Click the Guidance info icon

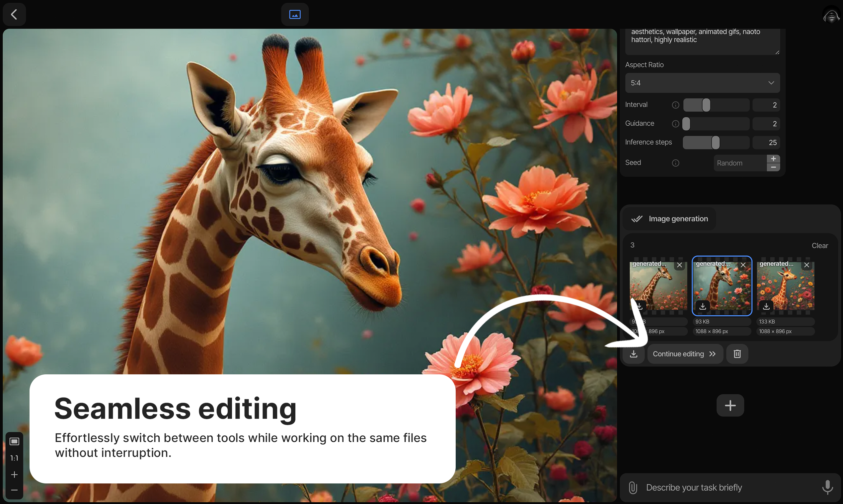point(675,124)
